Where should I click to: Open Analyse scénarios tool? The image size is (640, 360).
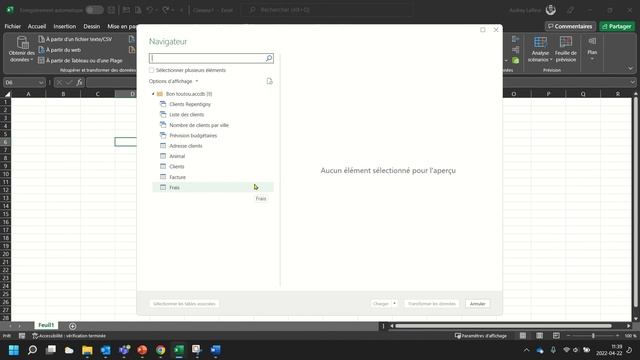(x=540, y=49)
